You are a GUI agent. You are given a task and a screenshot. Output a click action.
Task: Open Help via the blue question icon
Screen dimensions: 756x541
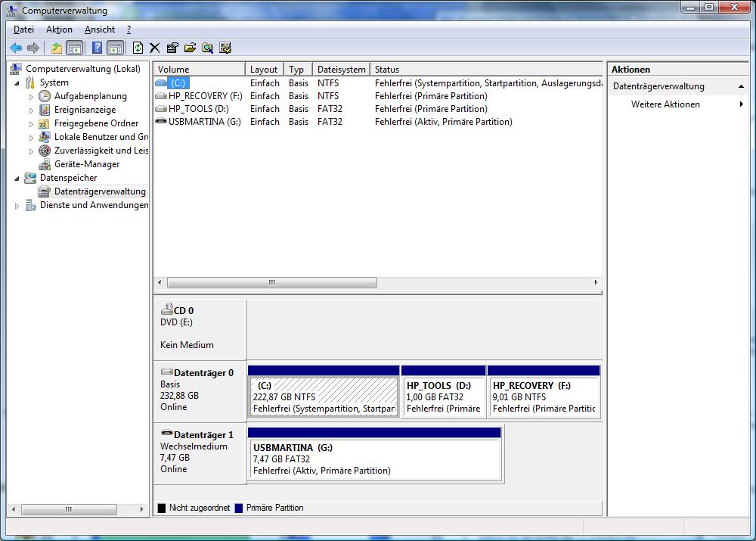click(x=97, y=48)
